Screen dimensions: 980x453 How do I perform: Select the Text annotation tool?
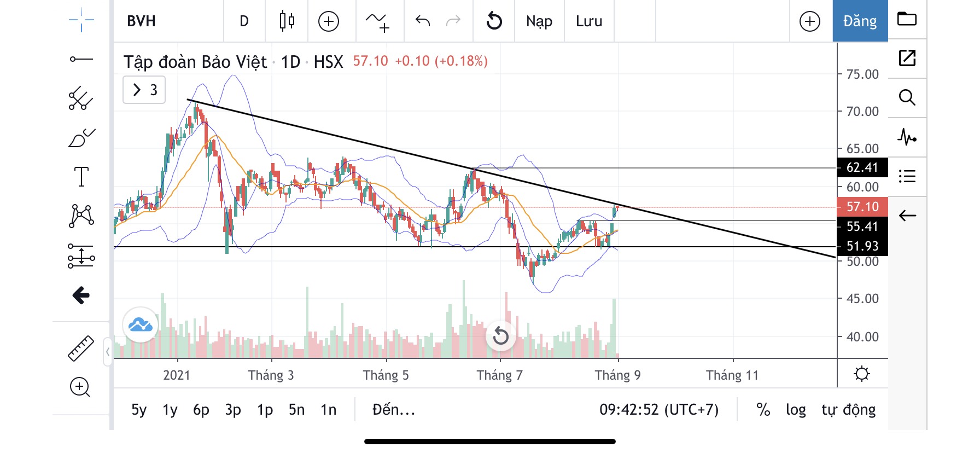tap(81, 177)
